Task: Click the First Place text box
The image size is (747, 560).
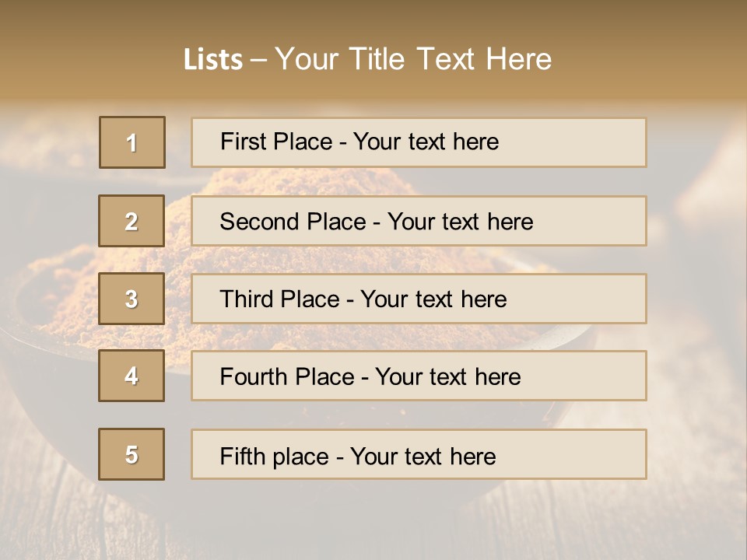Action: 419,142
